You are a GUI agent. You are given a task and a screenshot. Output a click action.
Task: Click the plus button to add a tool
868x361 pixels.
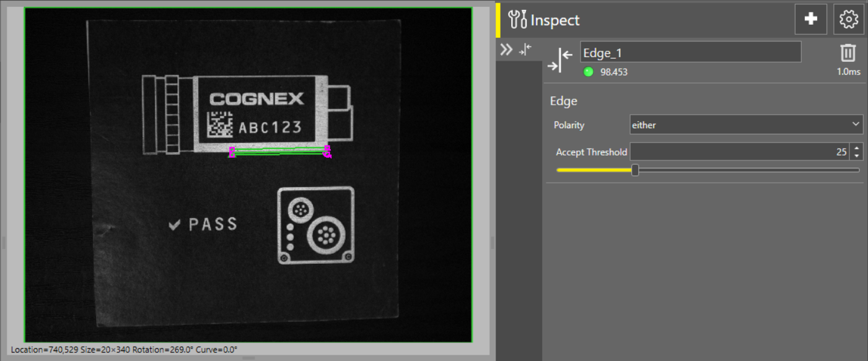[x=810, y=19]
